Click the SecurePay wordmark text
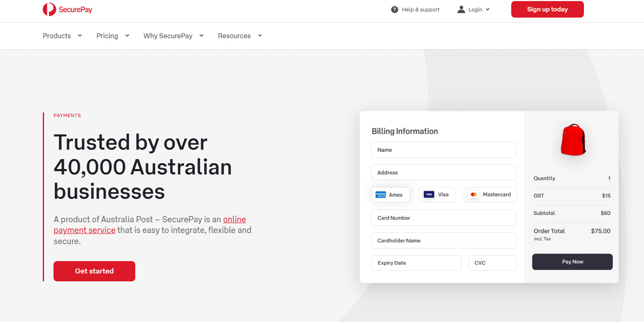The image size is (644, 322). pos(76,9)
